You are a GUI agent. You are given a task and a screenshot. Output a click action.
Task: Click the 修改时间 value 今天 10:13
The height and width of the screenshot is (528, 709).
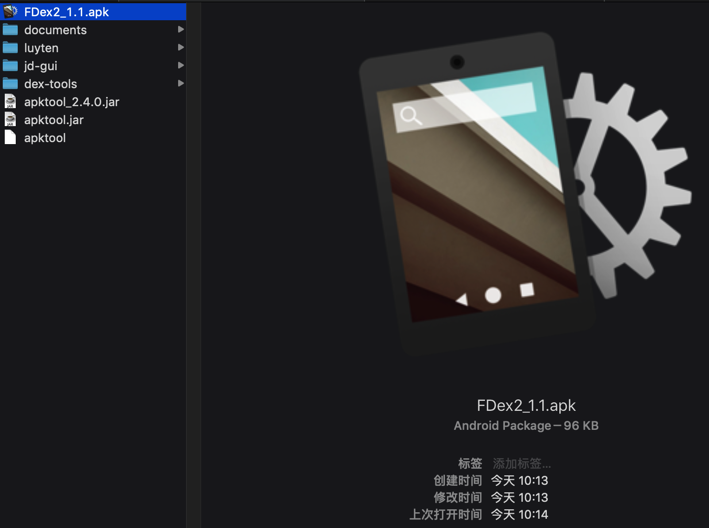520,497
